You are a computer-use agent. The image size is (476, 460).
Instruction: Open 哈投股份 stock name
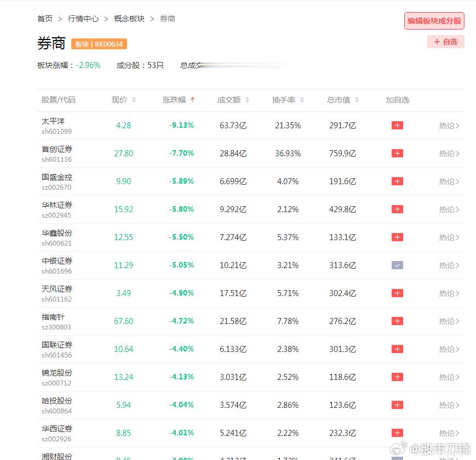[57, 400]
